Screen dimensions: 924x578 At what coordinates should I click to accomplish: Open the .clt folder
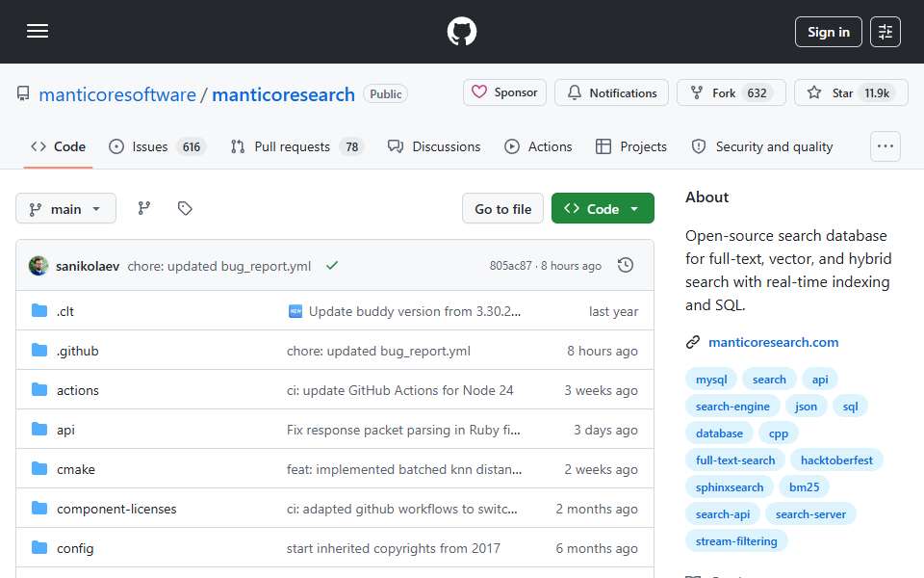point(64,311)
